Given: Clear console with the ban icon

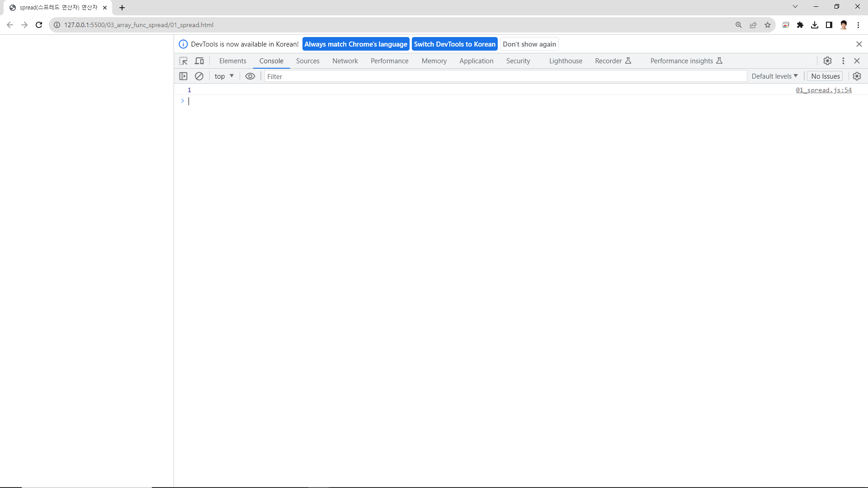Looking at the screenshot, I should tap(199, 76).
